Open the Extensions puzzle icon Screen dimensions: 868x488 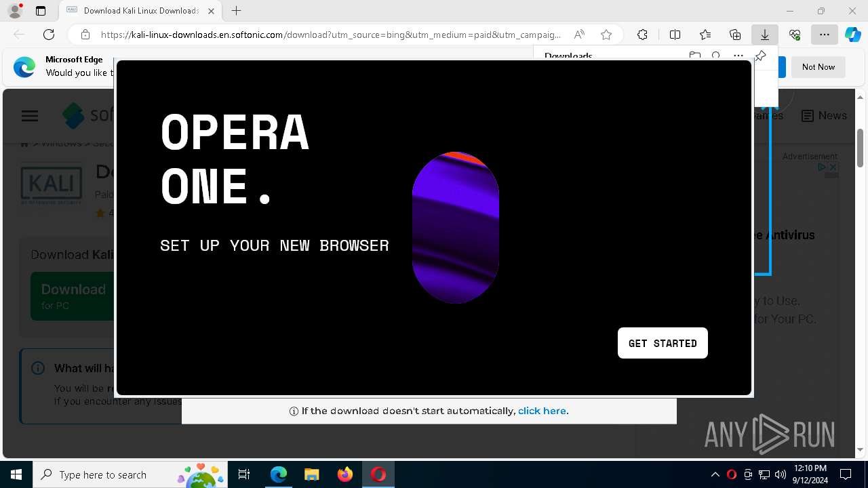click(642, 35)
